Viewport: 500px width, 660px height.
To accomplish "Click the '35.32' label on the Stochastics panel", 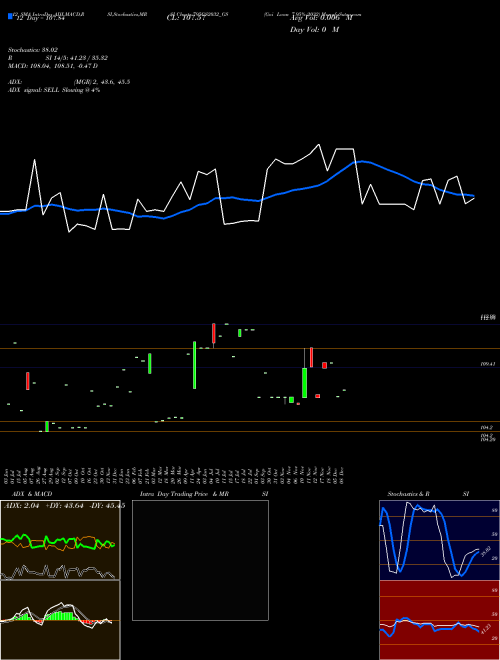I will [486, 551].
